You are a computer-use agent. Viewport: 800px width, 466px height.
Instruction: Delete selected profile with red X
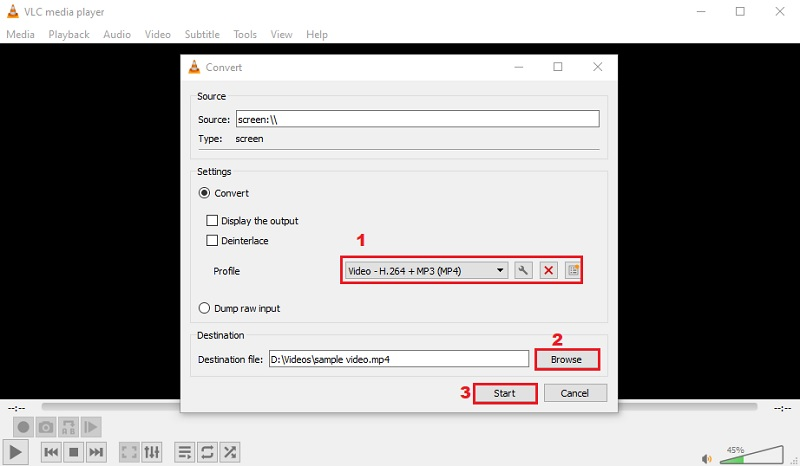click(x=548, y=270)
